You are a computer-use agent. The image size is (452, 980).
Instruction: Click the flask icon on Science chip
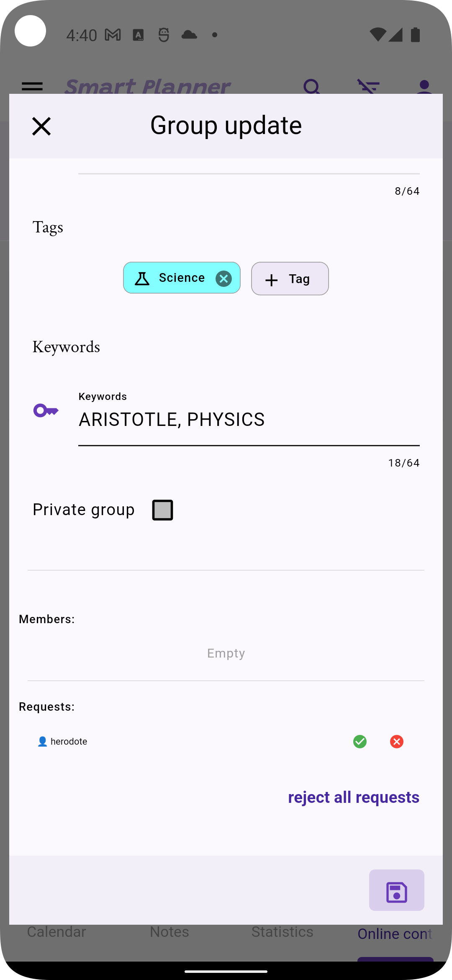142,279
